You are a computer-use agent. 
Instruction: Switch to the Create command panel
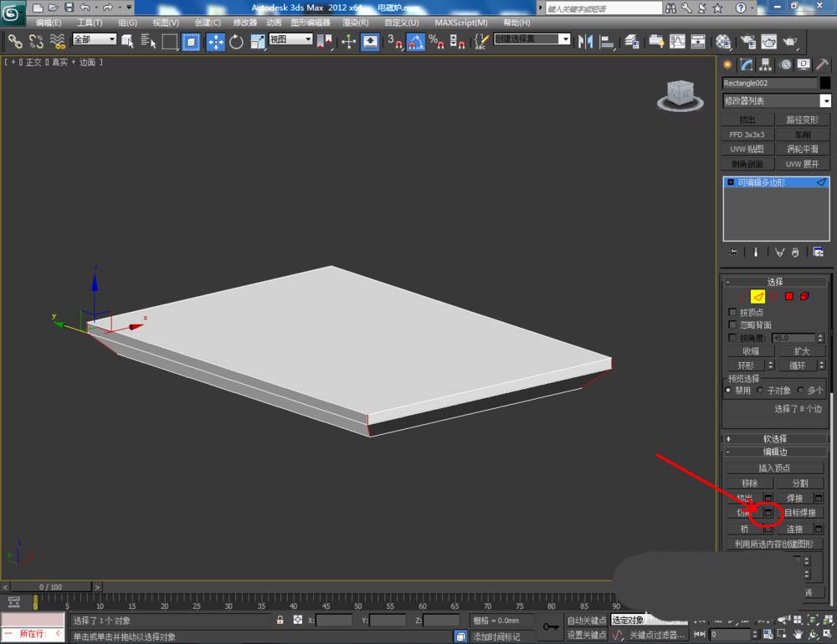727,64
